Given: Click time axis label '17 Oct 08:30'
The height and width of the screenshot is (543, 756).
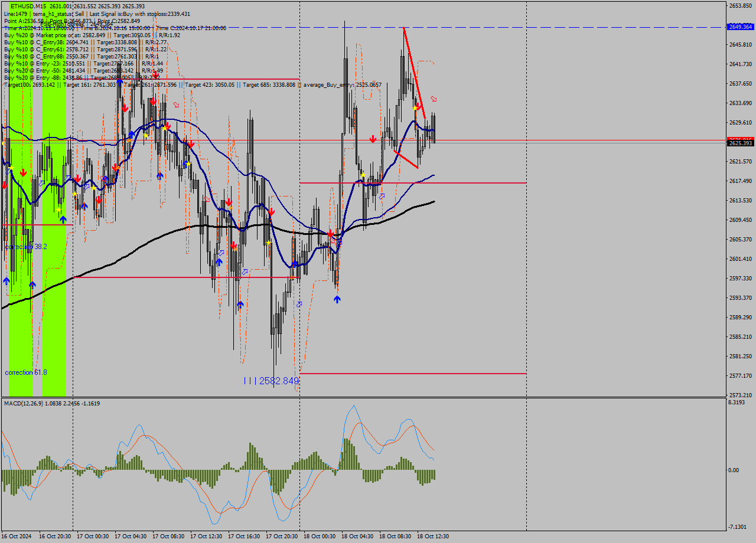Looking at the screenshot, I should pos(168,537).
